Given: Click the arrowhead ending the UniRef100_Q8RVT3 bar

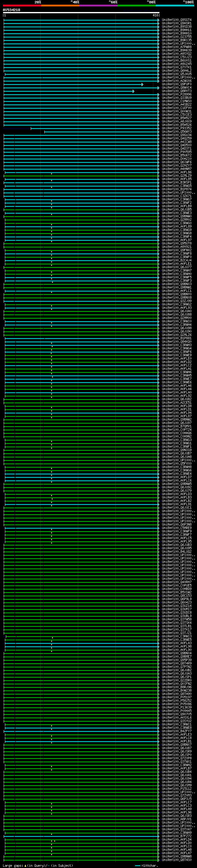Looking at the screenshot, I should tap(133, 91).
